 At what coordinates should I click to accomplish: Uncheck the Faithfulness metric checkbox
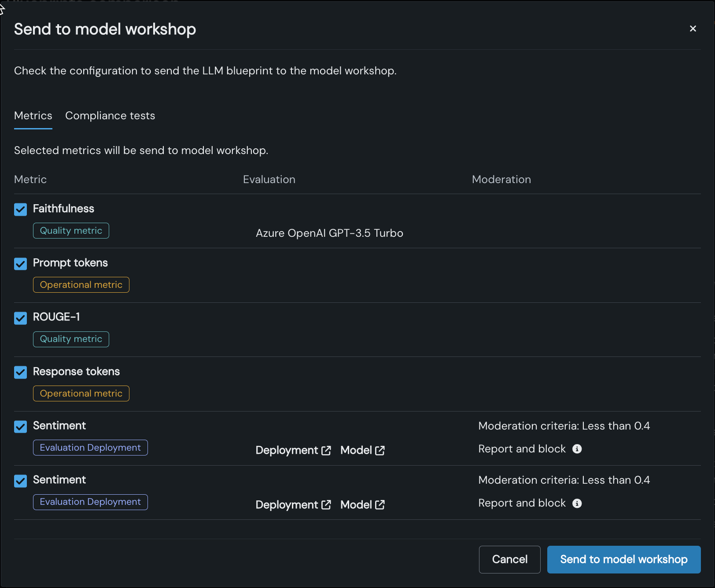coord(21,209)
